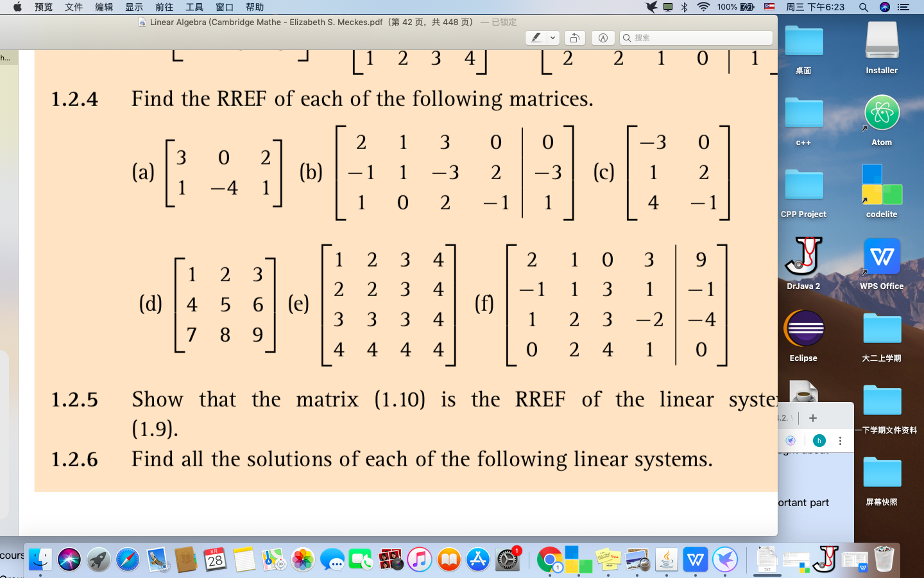Open Notification Center list icon
The image size is (924, 578).
(903, 7)
